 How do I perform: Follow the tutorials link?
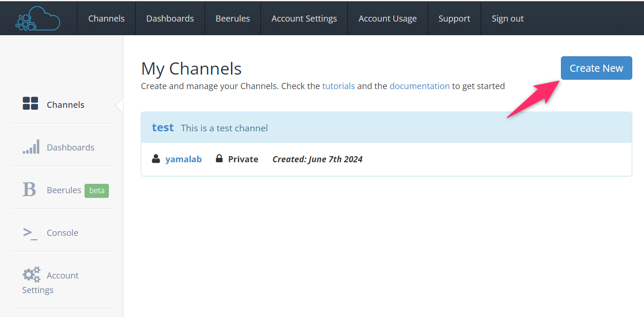click(x=338, y=86)
